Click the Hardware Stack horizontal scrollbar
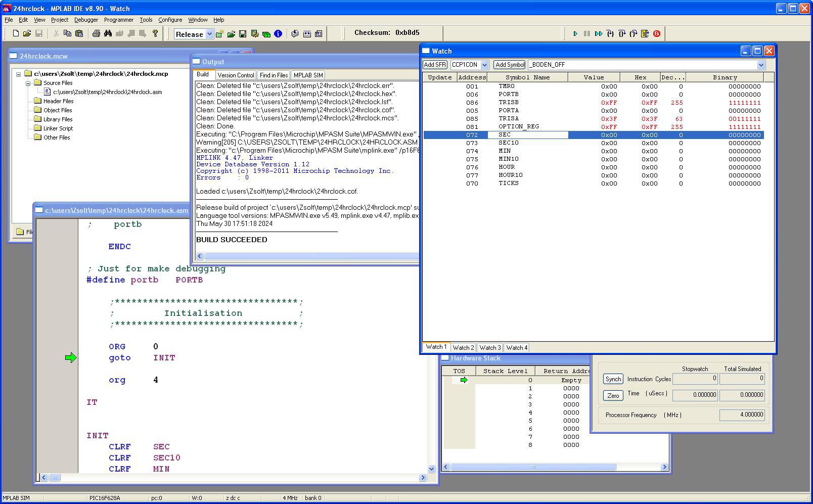Screen dimensions: 813x504 click(533, 467)
